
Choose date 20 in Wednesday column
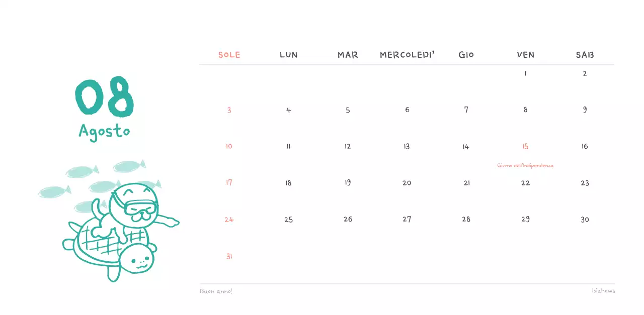pos(407,183)
